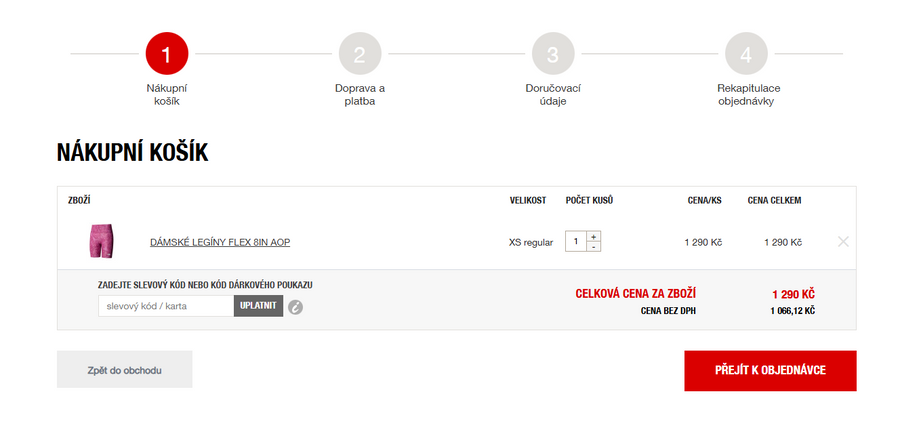Open the DÁMSKÉ LEGÍNY FLEX 8IN AOP link
Viewport: 900px width, 422px height.
(220, 242)
